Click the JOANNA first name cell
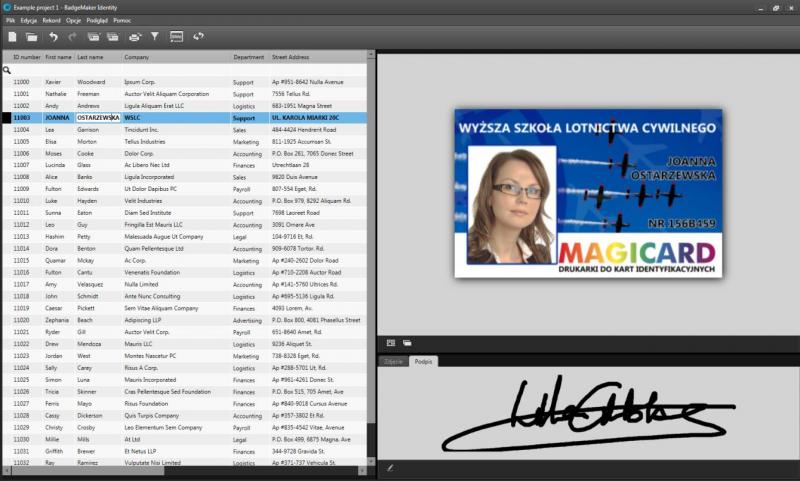The width and height of the screenshot is (800, 481). [58, 117]
